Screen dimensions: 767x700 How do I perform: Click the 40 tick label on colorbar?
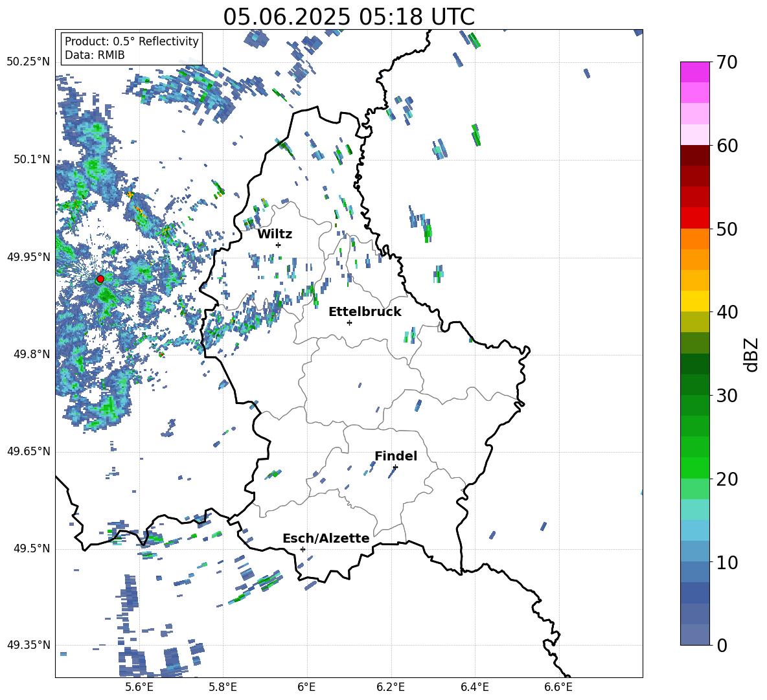(726, 312)
